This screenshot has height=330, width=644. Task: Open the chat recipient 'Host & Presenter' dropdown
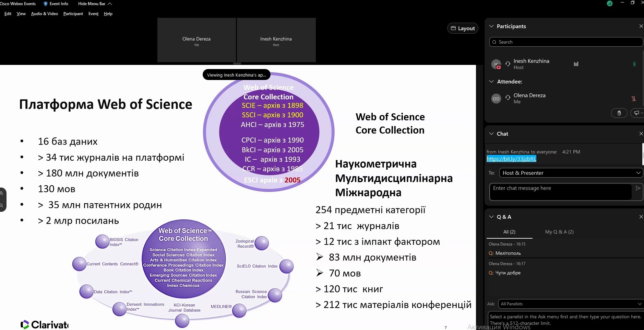coord(571,173)
